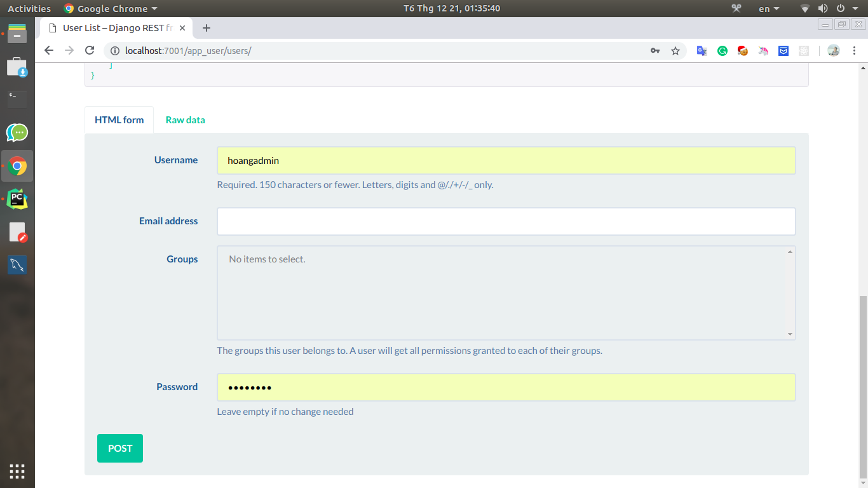Viewport: 868px width, 488px height.
Task: Click the Username input field
Action: point(506,160)
